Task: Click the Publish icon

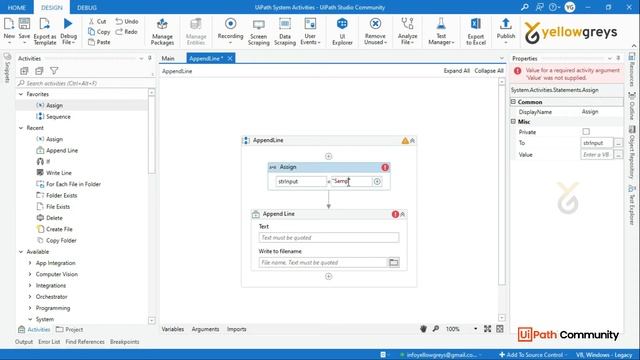Action: (x=506, y=24)
